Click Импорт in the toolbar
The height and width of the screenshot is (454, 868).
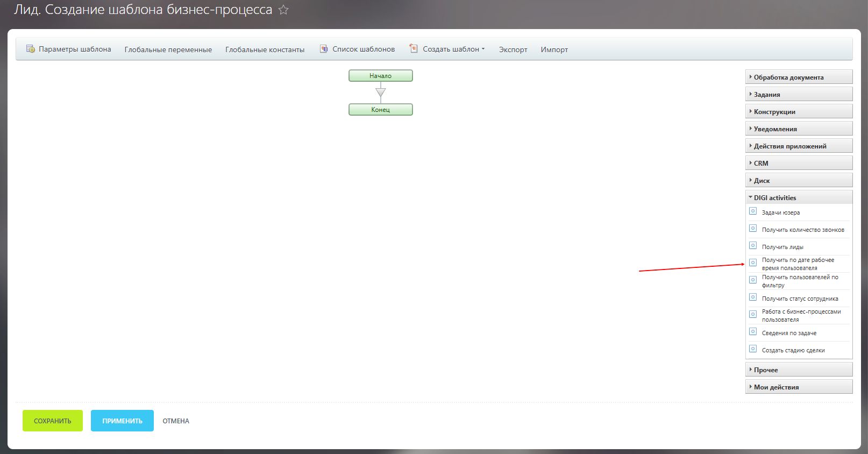point(554,49)
